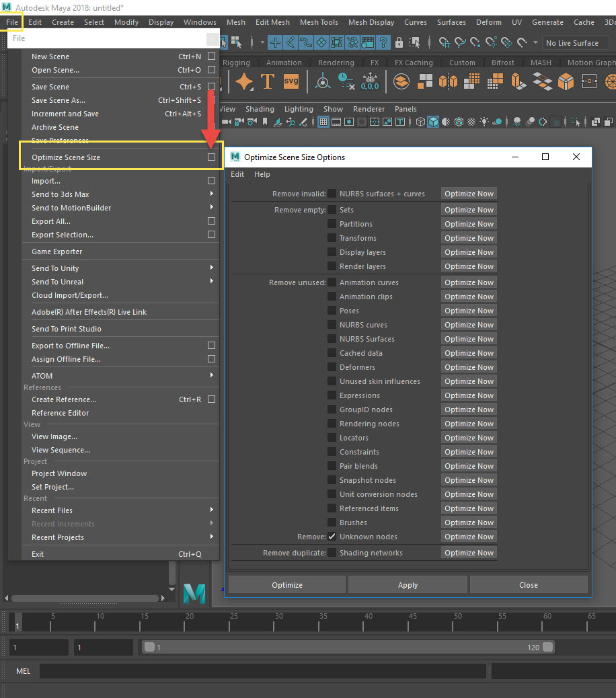This screenshot has height=698, width=616.
Task: Enable Snap to grids icon
Action: 445,43
